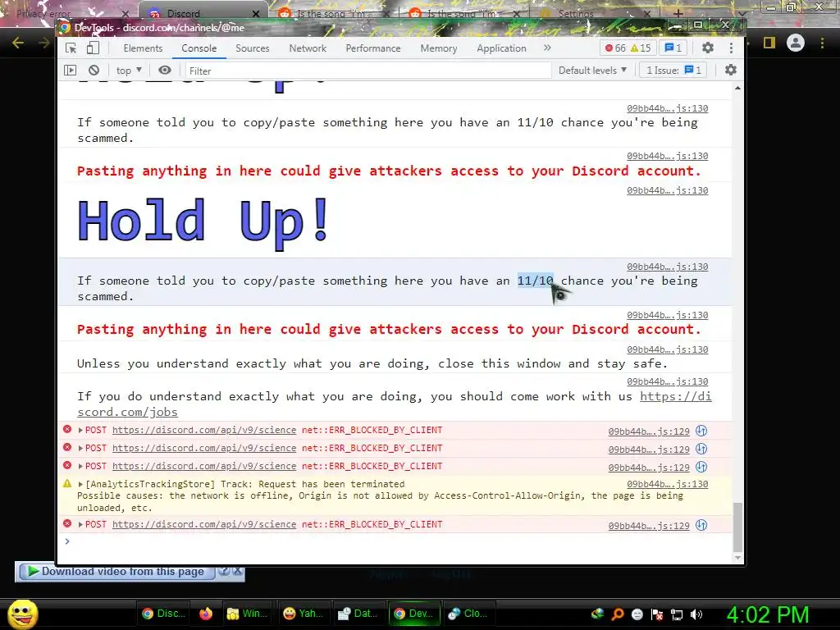840x630 pixels.
Task: Click the console vertical scrollbar thumb
Action: pos(737,527)
